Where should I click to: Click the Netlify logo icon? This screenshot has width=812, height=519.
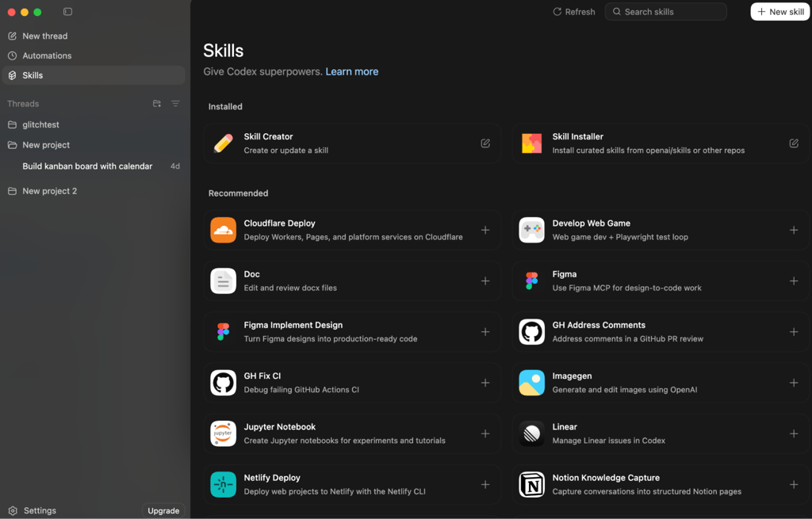(x=223, y=485)
